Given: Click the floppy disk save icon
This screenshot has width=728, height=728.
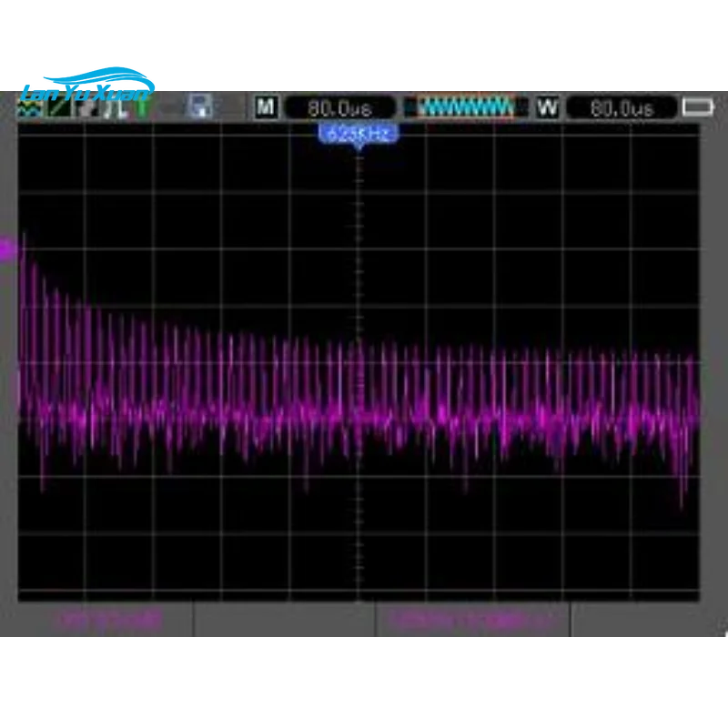Looking at the screenshot, I should point(201,106).
